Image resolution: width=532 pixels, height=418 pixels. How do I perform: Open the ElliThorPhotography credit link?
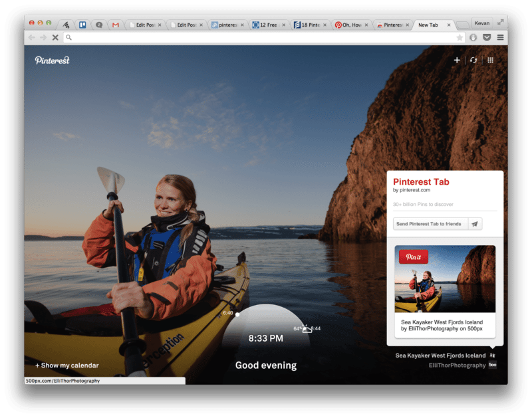[458, 366]
